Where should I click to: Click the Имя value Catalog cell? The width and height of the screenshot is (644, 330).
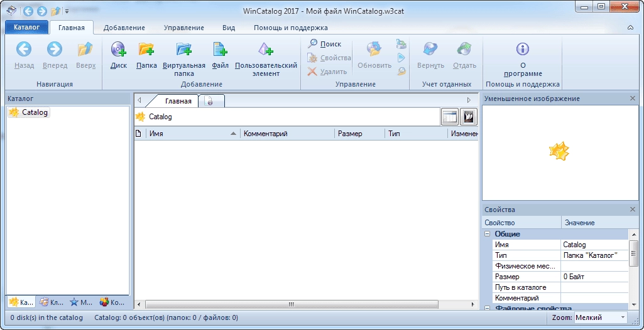point(595,245)
